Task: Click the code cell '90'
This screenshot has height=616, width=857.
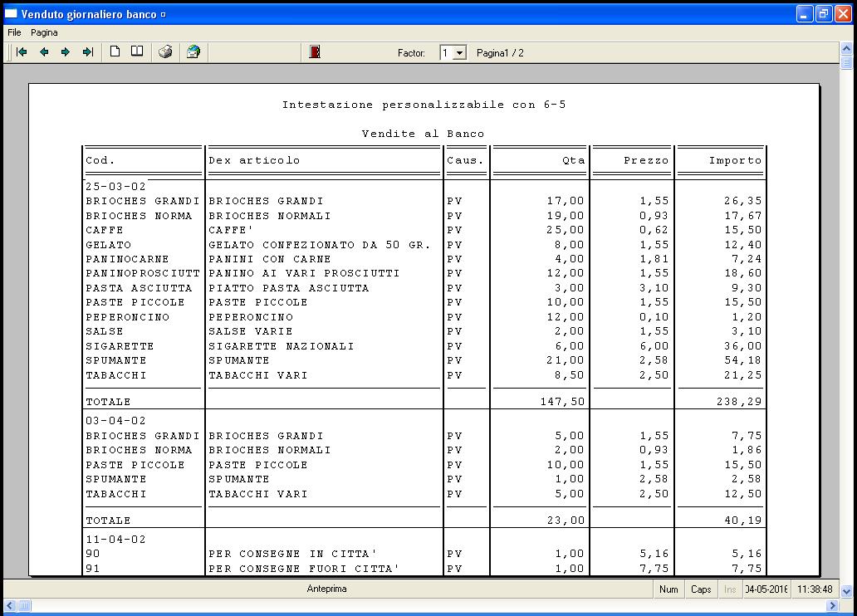Action: pos(93,554)
